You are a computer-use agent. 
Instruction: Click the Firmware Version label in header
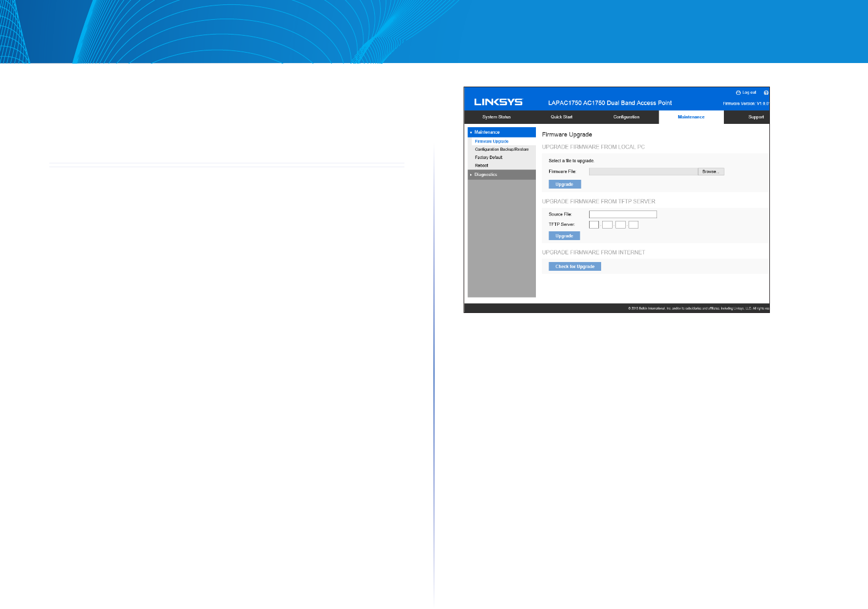pyautogui.click(x=746, y=104)
